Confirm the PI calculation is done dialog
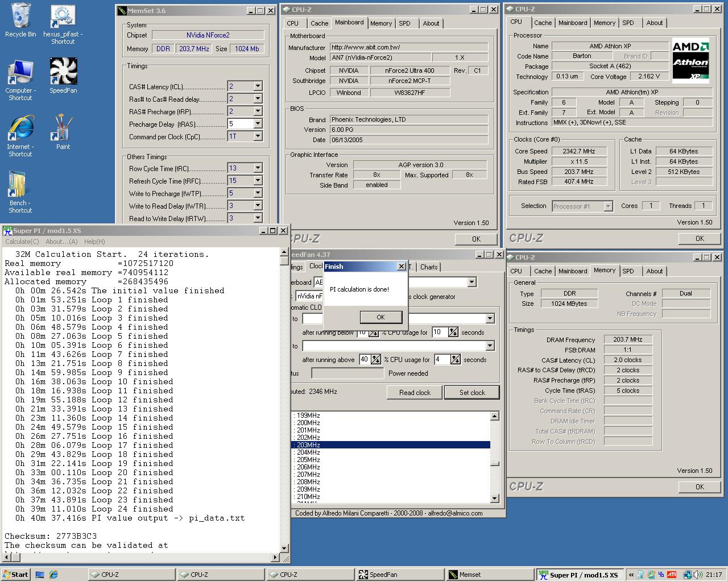The height and width of the screenshot is (582, 728). click(x=381, y=317)
